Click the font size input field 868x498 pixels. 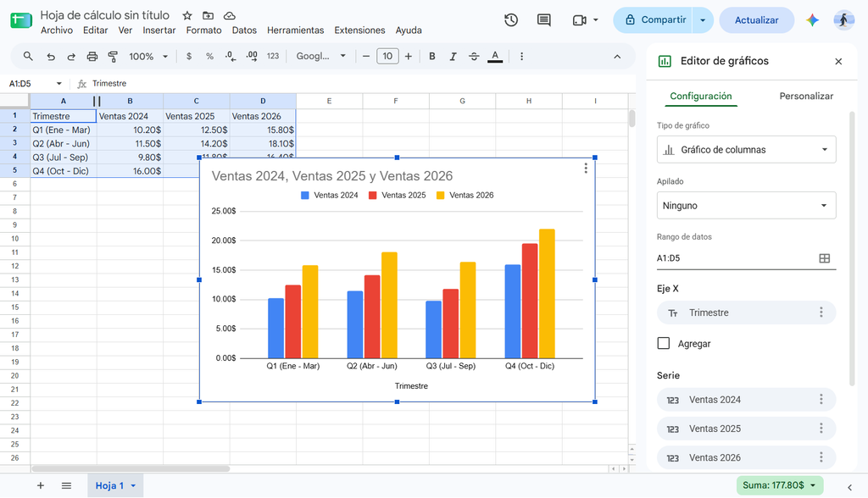(387, 57)
